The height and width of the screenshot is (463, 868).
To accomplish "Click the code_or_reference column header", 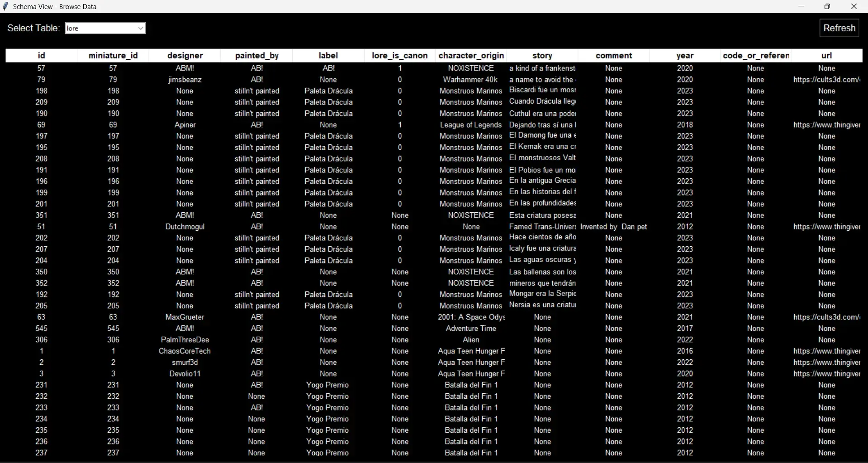I will coord(756,56).
